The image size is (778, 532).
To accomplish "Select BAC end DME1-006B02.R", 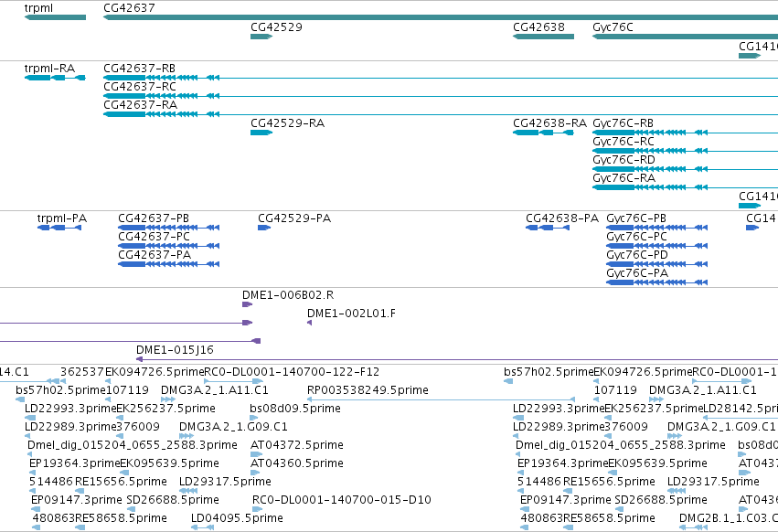I will click(247, 304).
